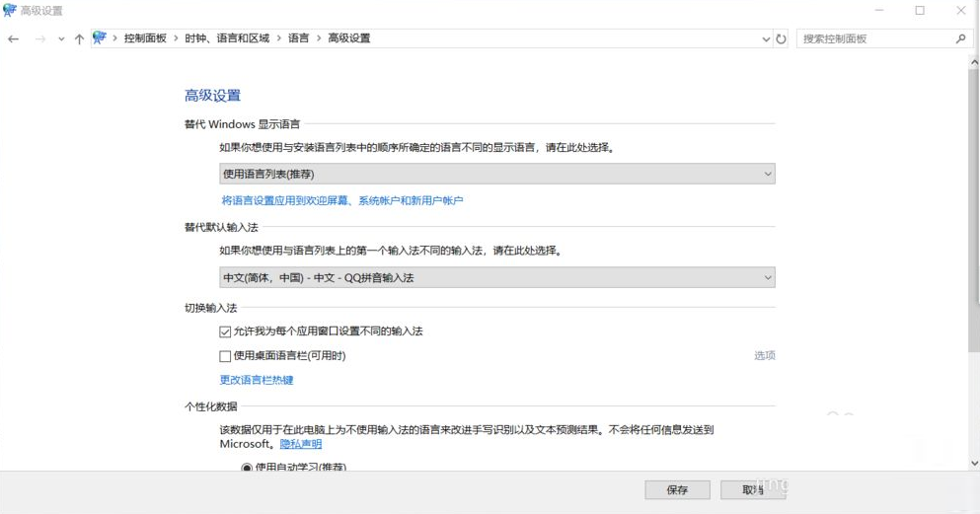
Task: Select the 使用自动学习(推荐) radio button
Action: [247, 467]
